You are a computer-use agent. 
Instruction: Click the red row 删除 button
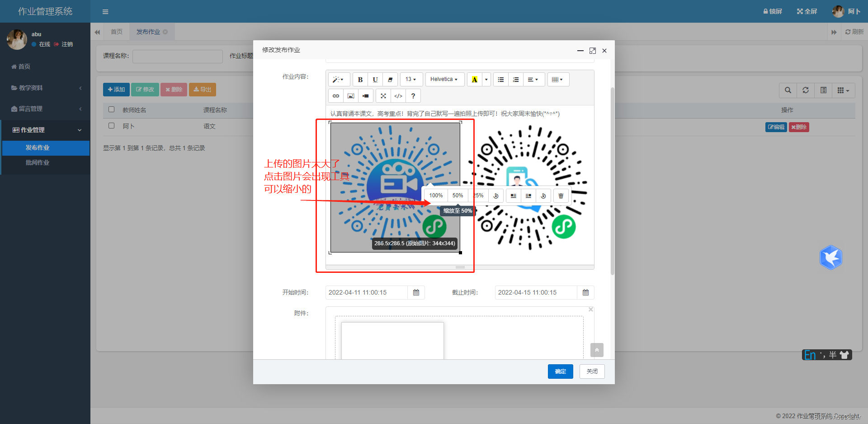[799, 127]
